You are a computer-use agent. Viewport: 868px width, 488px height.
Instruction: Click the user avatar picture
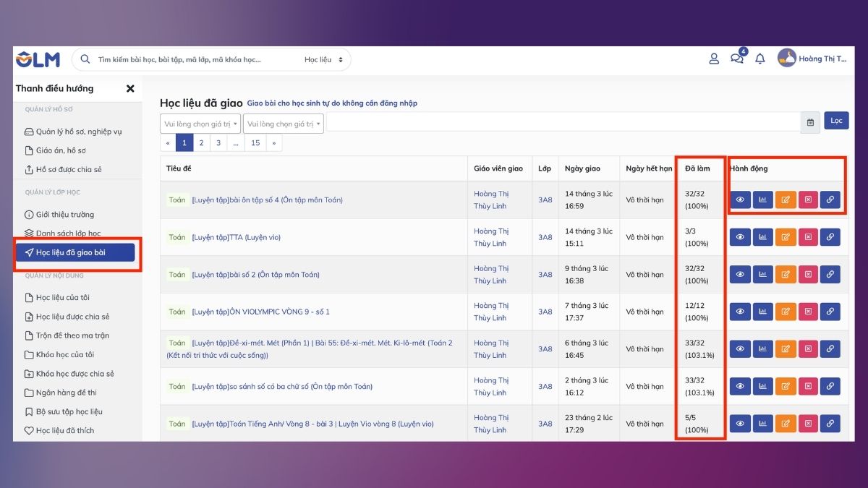(x=787, y=59)
